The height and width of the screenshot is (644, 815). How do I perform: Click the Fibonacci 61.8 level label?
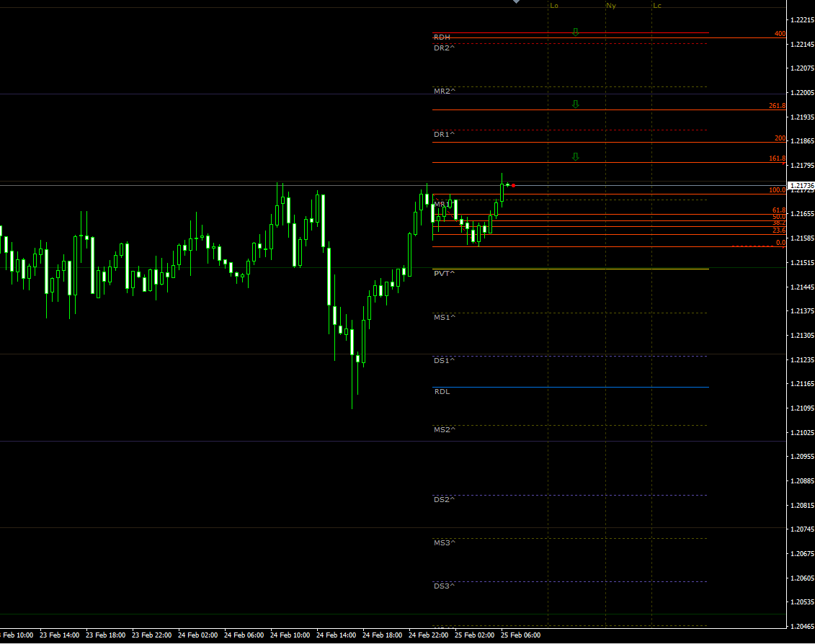(779, 210)
